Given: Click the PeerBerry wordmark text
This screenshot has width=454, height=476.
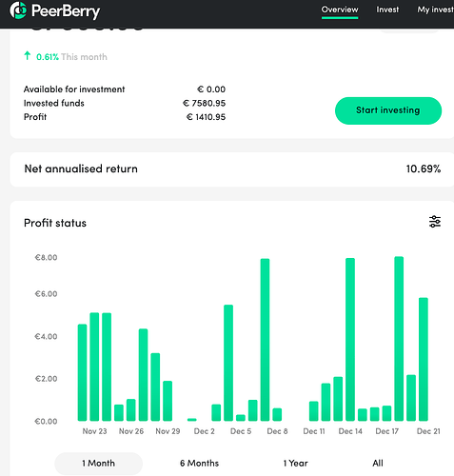Looking at the screenshot, I should point(66,11).
